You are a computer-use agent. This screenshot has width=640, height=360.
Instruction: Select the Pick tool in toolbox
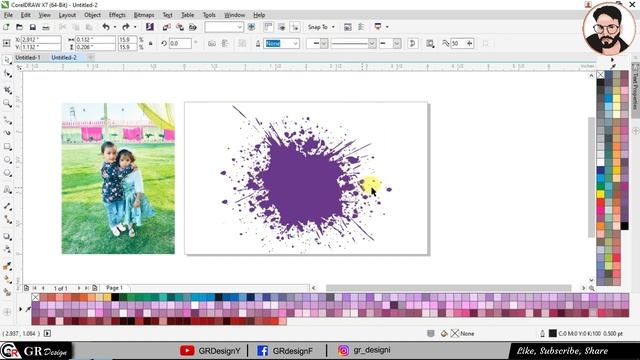7,60
